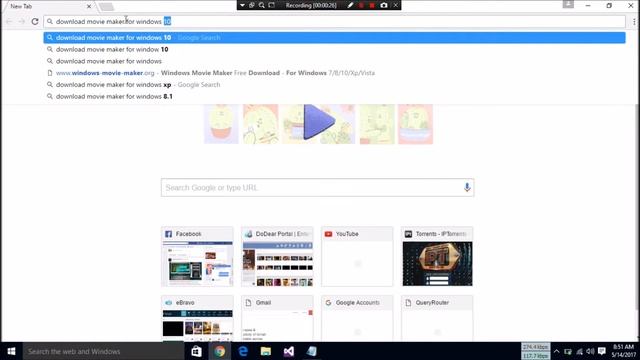The width and height of the screenshot is (640, 360).
Task: Open File Explorer from the taskbar
Action: point(266,351)
